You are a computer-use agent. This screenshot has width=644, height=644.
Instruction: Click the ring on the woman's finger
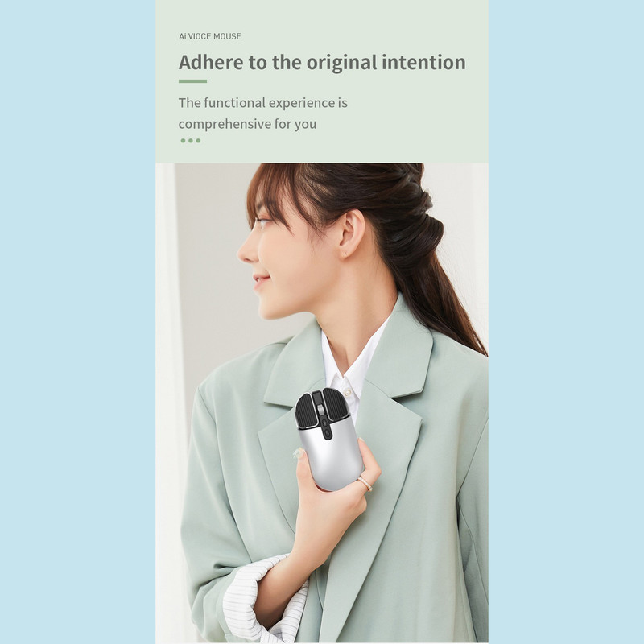coord(365,484)
